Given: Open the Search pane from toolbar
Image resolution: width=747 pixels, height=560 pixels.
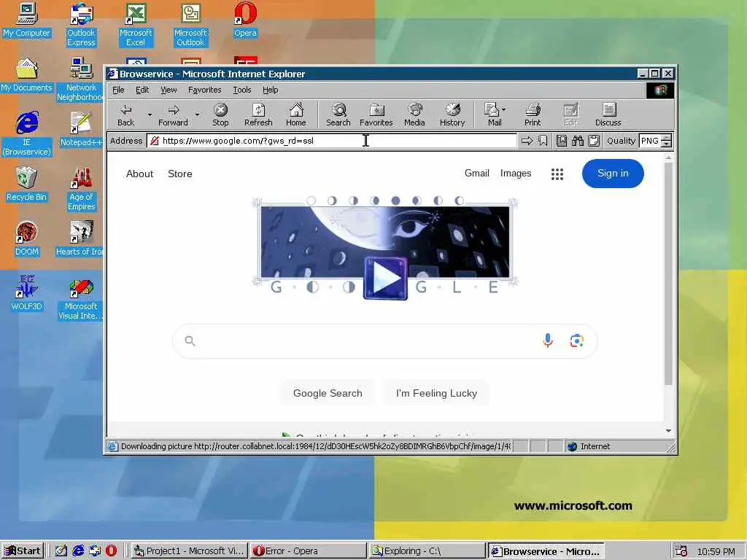Looking at the screenshot, I should pos(338,114).
